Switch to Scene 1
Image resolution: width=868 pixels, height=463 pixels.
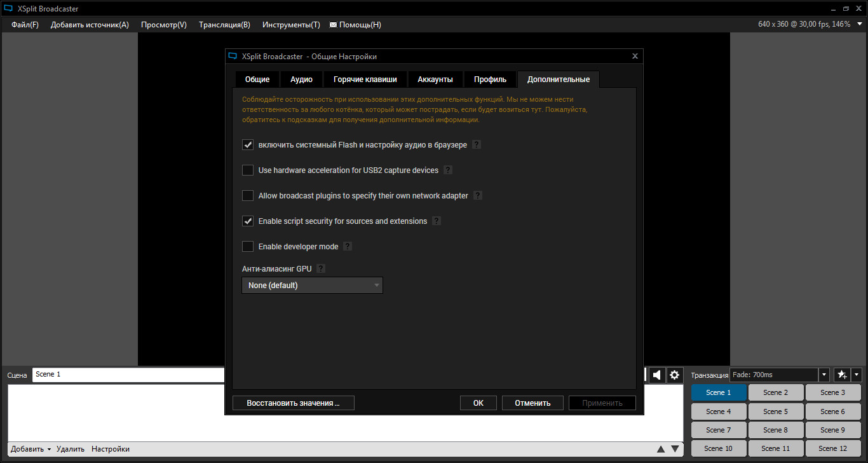click(719, 392)
